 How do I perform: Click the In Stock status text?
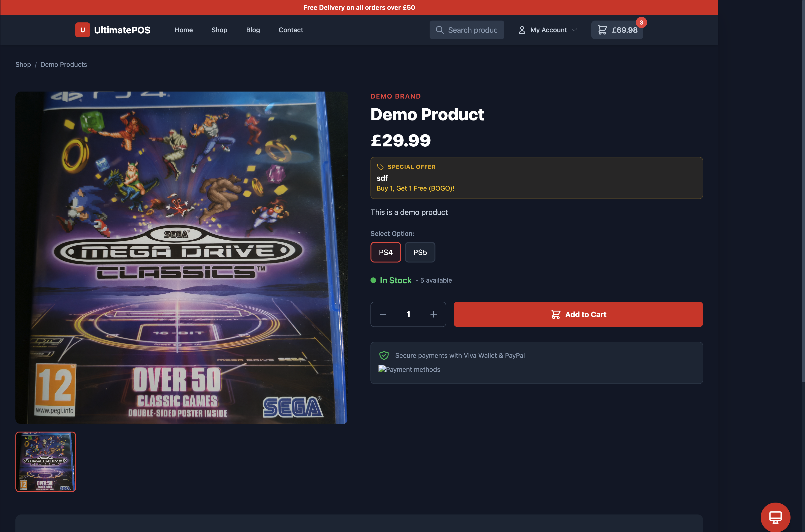click(395, 280)
